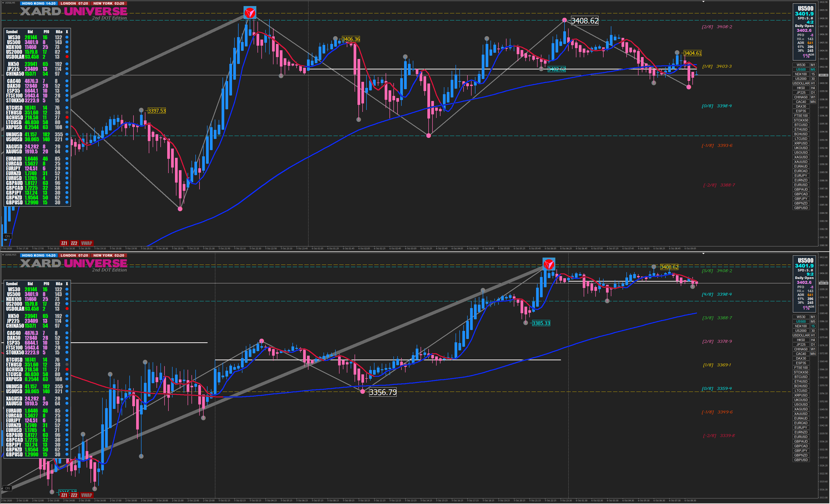
Task: Select the D1 timeframe on top chart
Action: (813, 93)
